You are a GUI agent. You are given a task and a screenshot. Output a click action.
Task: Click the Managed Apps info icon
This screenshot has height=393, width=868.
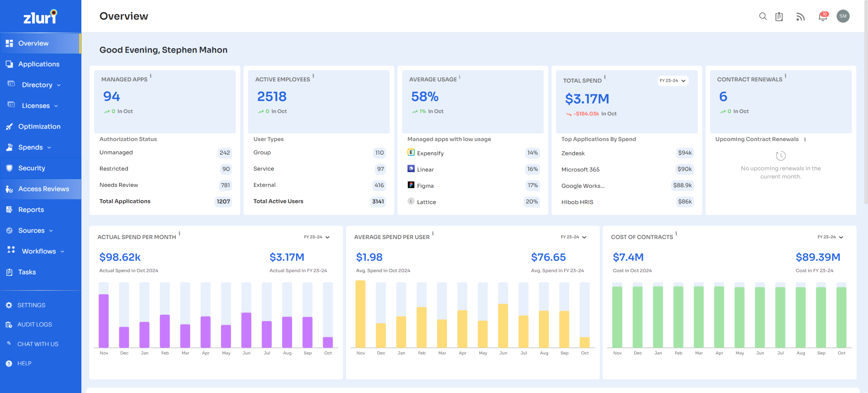click(151, 76)
